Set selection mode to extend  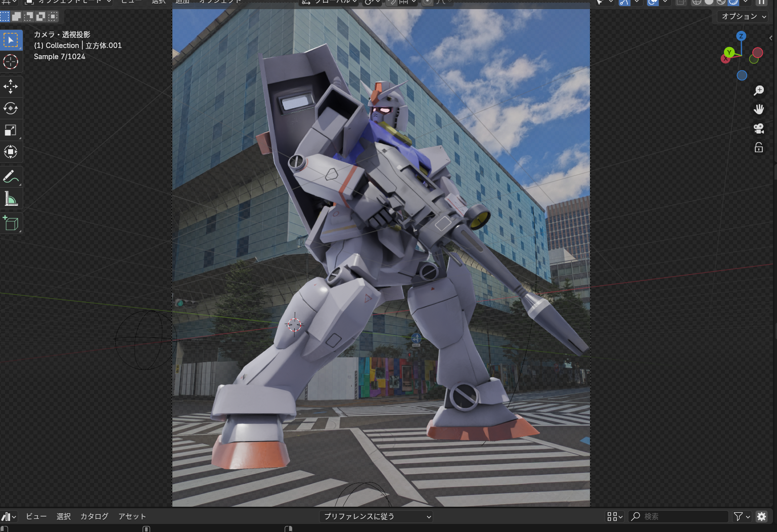tap(17, 16)
